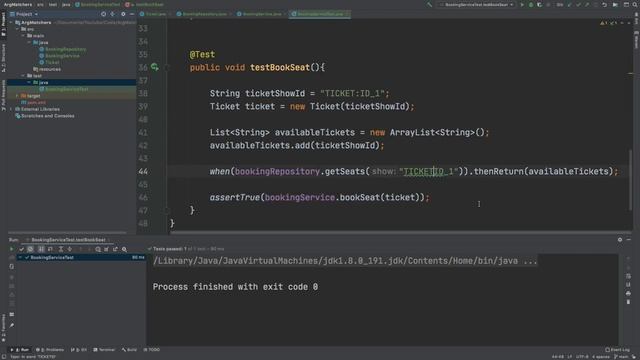
Task: Open the BookingServiceTest run configuration dropdown
Action: click(x=477, y=4)
